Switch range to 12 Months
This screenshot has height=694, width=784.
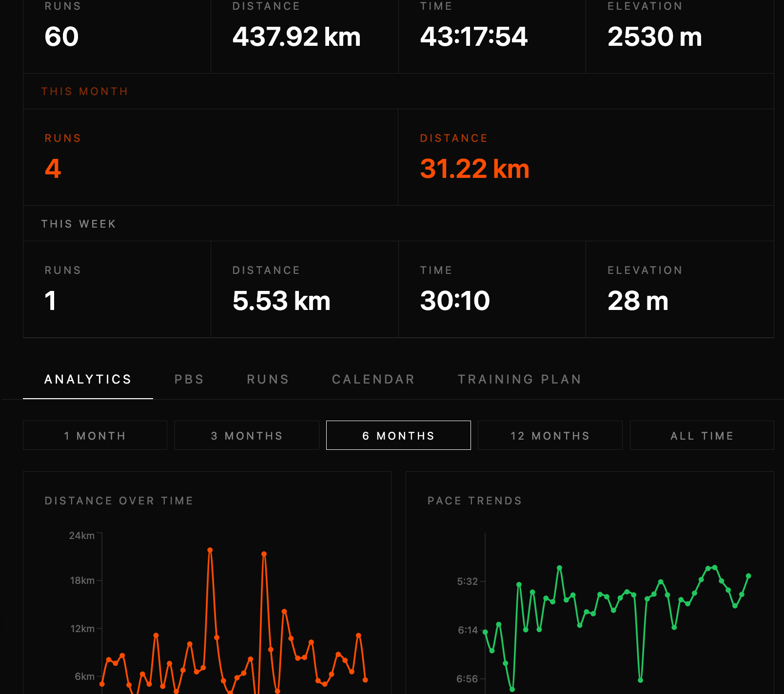[550, 435]
